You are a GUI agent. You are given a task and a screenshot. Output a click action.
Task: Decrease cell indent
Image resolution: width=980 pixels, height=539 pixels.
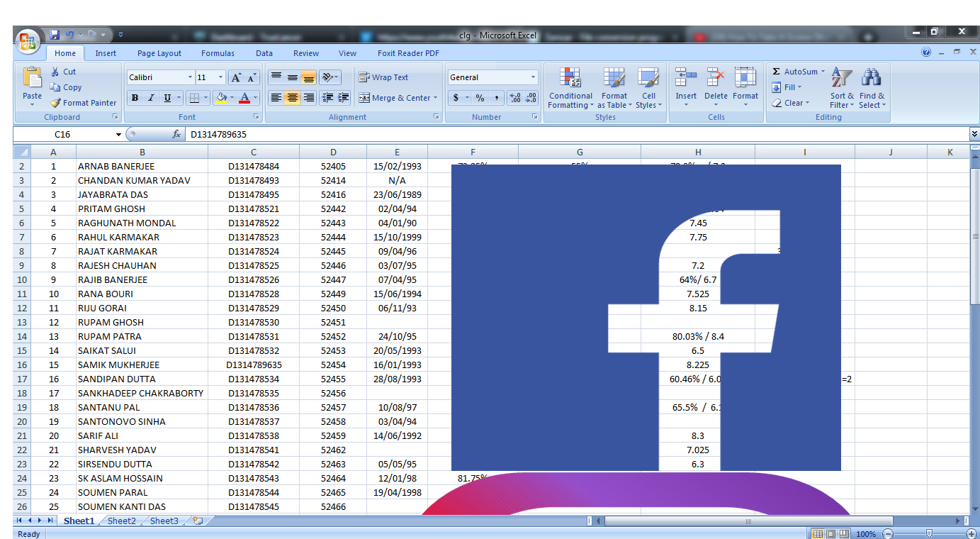pos(327,98)
